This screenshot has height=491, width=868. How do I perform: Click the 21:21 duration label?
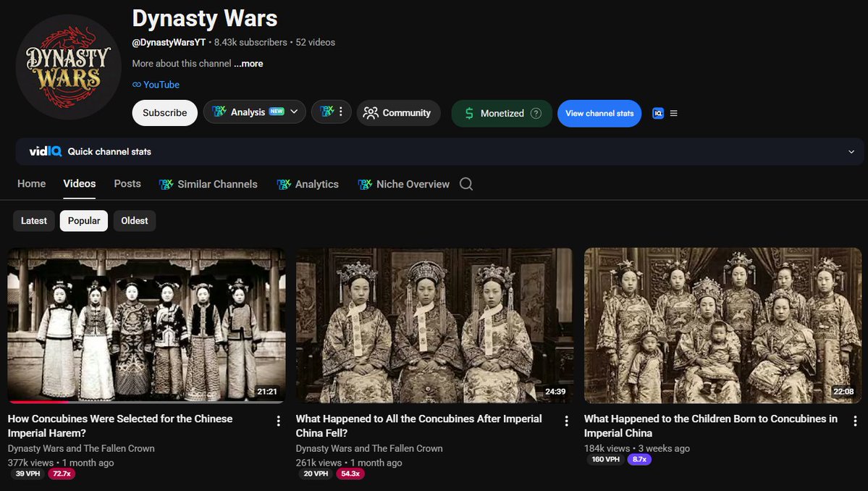click(x=267, y=391)
